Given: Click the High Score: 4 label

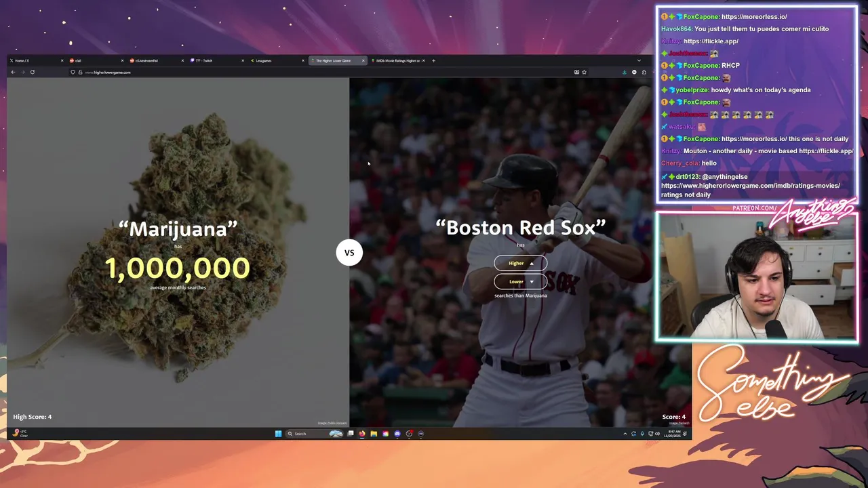Looking at the screenshot, I should click(x=33, y=417).
